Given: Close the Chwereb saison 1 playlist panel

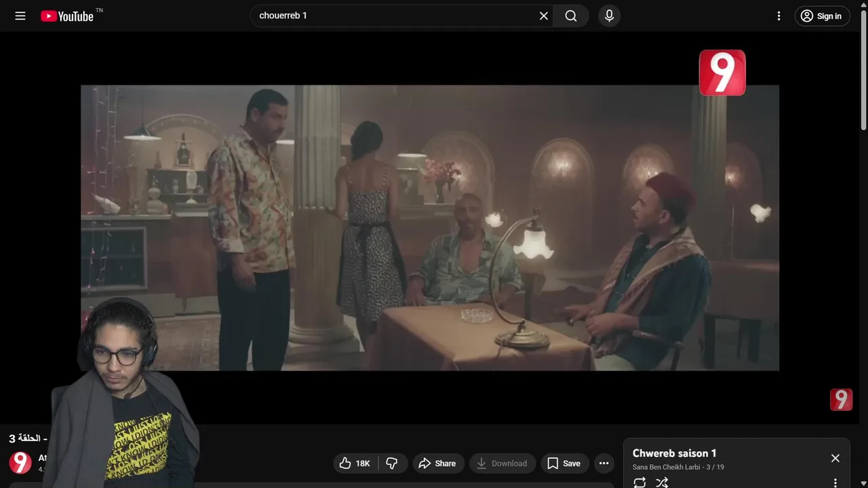Looking at the screenshot, I should click(835, 458).
